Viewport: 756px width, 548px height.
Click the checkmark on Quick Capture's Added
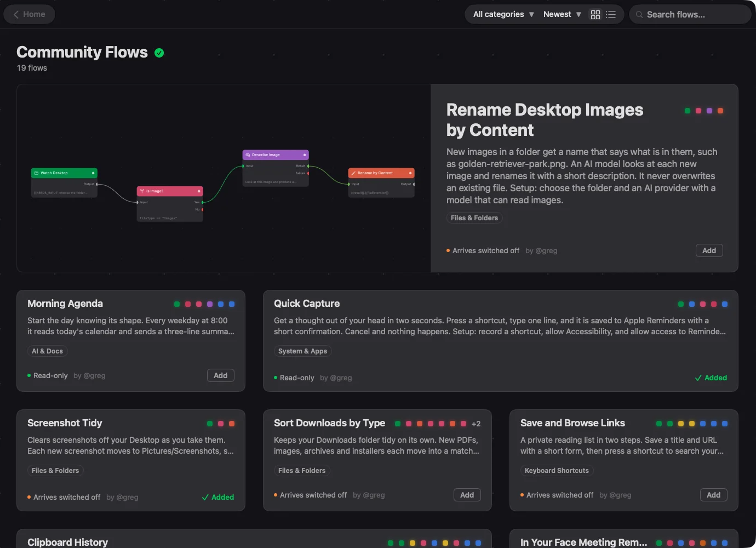[698, 378]
